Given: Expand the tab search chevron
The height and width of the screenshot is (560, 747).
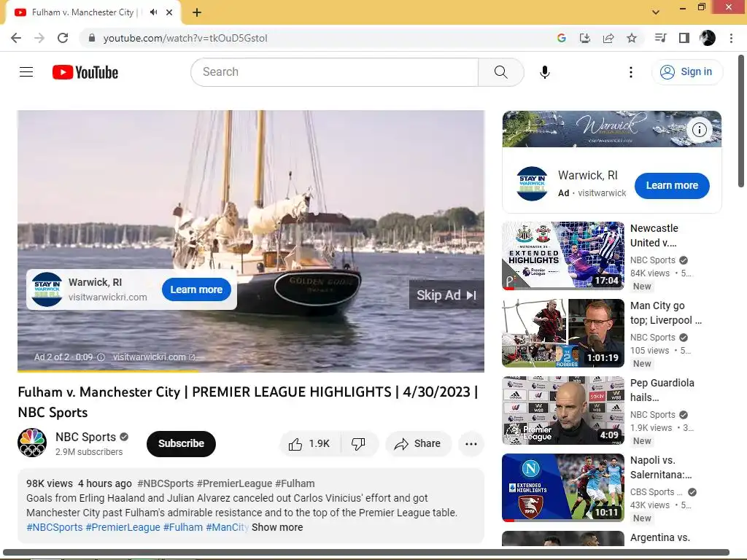Looking at the screenshot, I should coord(656,12).
